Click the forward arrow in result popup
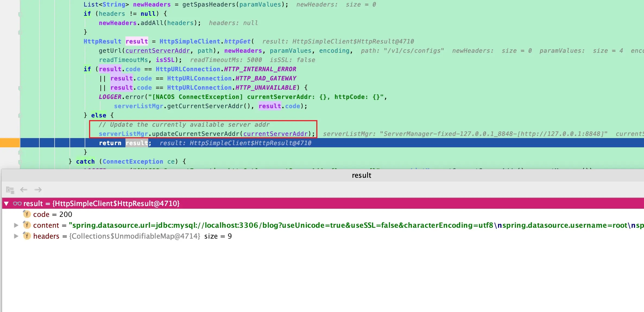 (38, 190)
